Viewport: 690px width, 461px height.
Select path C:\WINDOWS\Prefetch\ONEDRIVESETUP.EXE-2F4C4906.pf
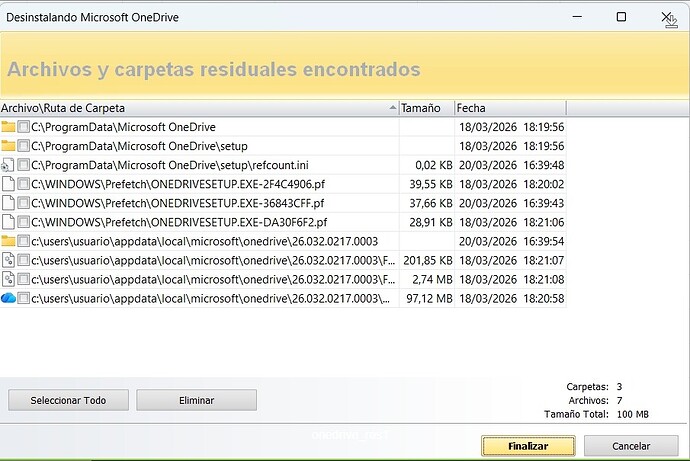tap(178, 184)
